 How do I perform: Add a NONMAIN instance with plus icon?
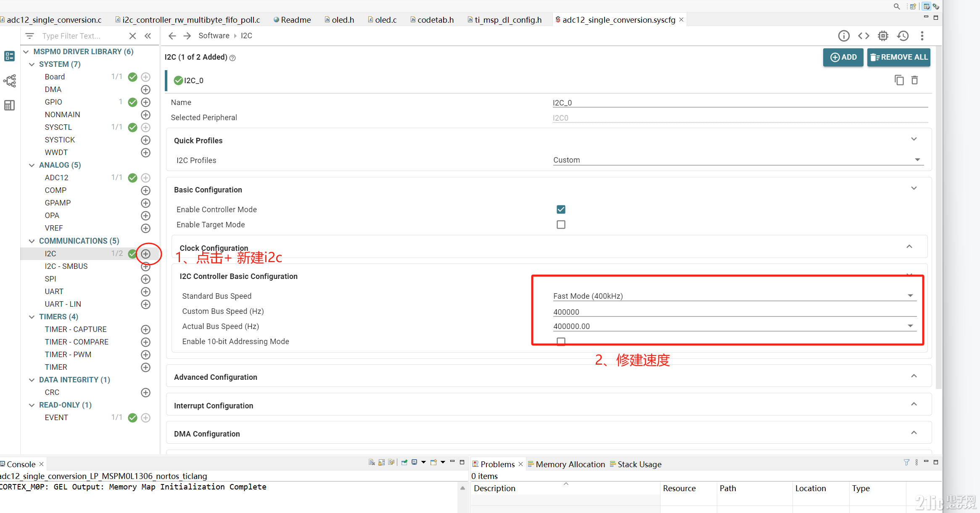(x=145, y=115)
